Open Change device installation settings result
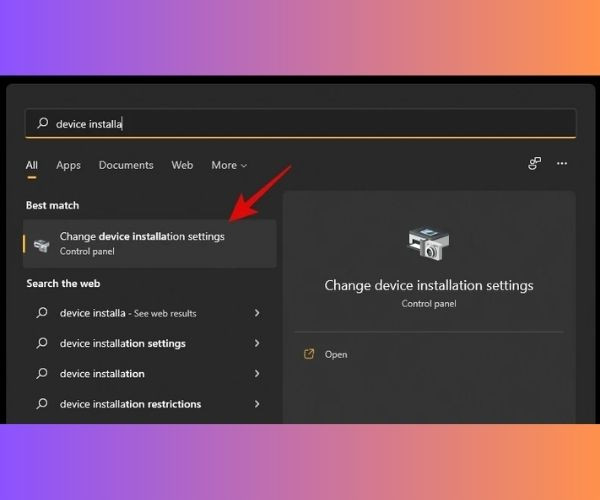The width and height of the screenshot is (600, 500). click(x=150, y=244)
